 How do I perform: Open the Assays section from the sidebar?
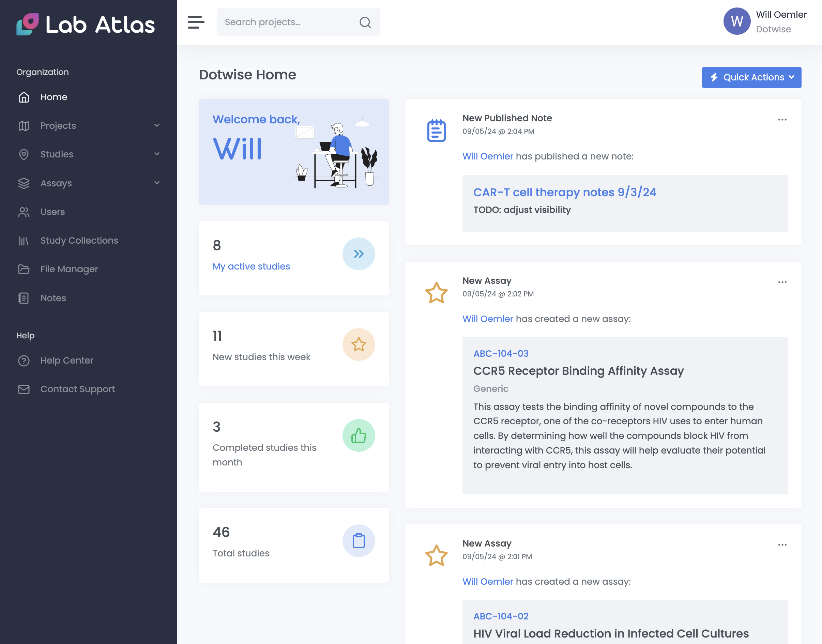point(56,183)
